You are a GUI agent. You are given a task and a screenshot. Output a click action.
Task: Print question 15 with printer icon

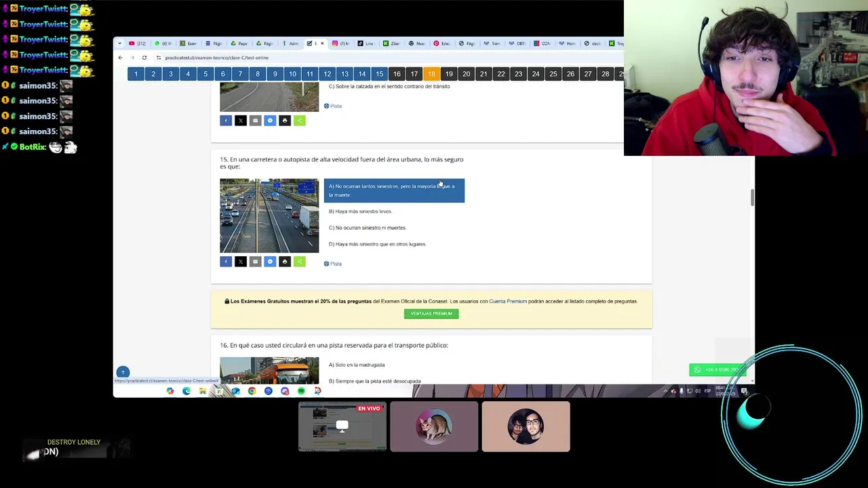click(285, 262)
